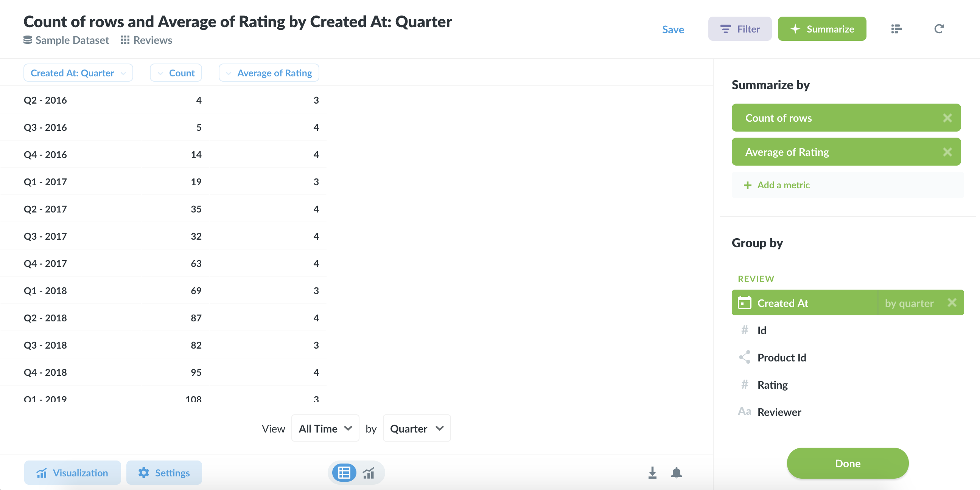
Task: Change the All Time view period
Action: (x=325, y=428)
